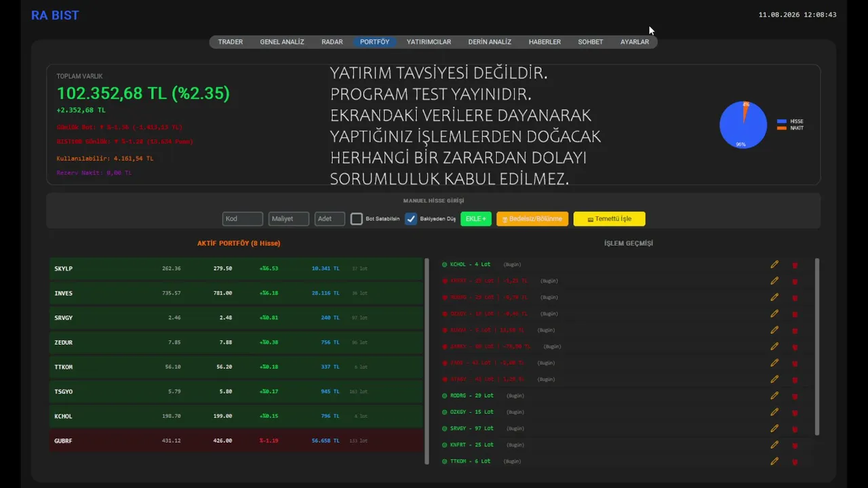The width and height of the screenshot is (868, 488).
Task: Edit the green RODRG - 29 Lot buy entry
Action: 774,395
